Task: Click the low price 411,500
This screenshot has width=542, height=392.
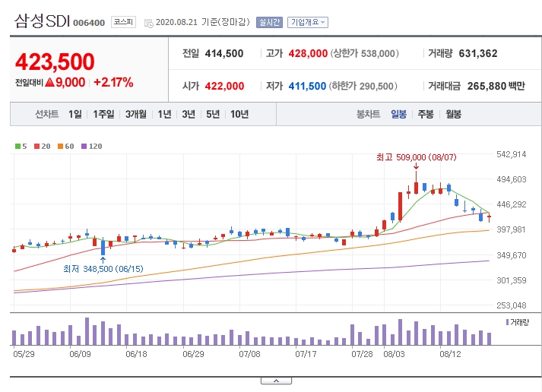Action: tap(307, 86)
